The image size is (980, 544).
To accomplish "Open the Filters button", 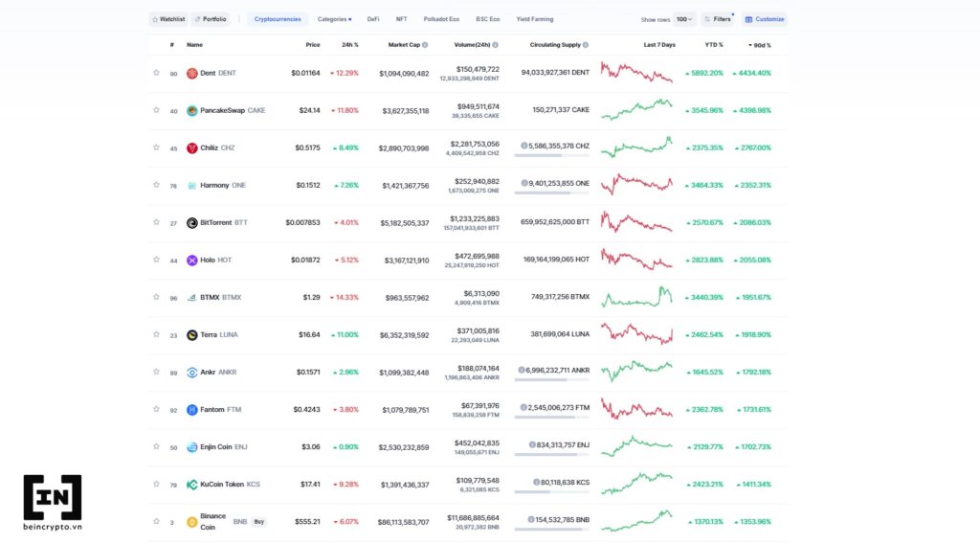I will 718,19.
